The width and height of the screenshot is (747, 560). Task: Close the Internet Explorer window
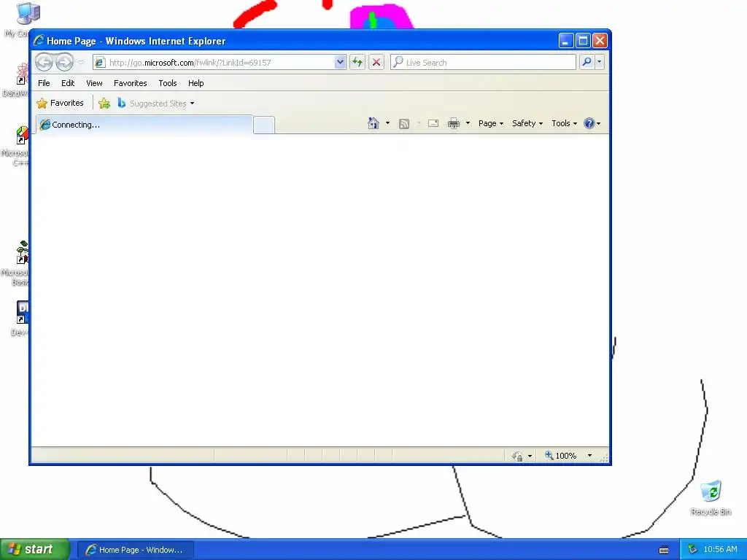point(600,41)
